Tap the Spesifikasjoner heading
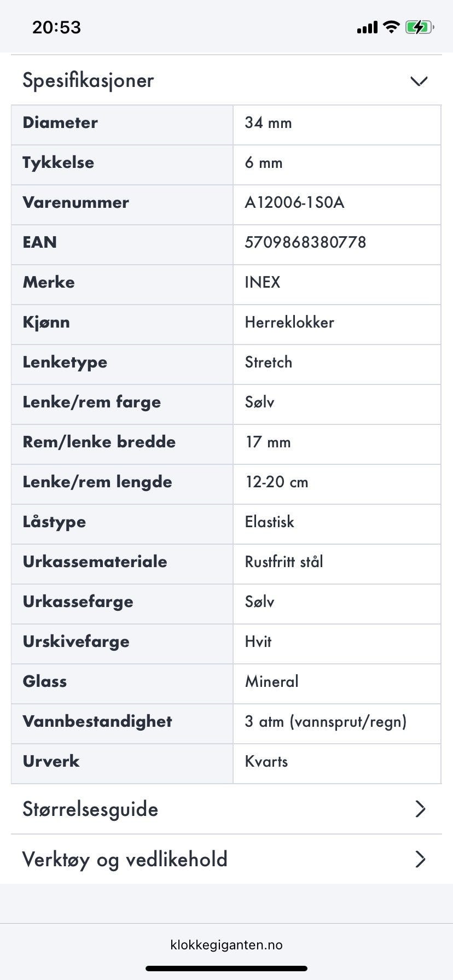 tap(88, 80)
